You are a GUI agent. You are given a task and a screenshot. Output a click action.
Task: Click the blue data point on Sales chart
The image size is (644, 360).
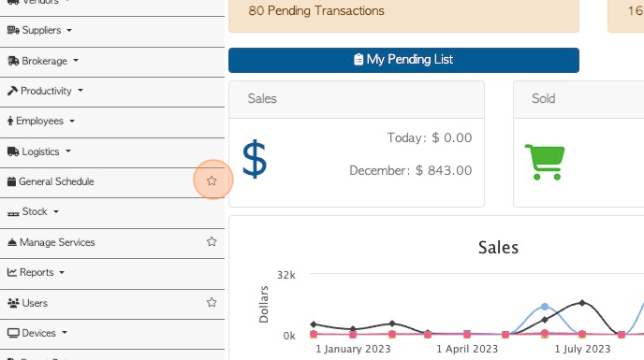click(x=545, y=307)
